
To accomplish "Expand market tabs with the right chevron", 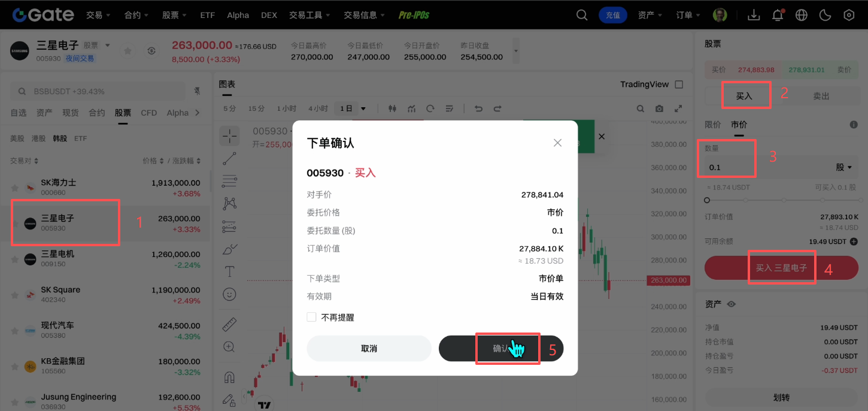I will click(x=198, y=113).
